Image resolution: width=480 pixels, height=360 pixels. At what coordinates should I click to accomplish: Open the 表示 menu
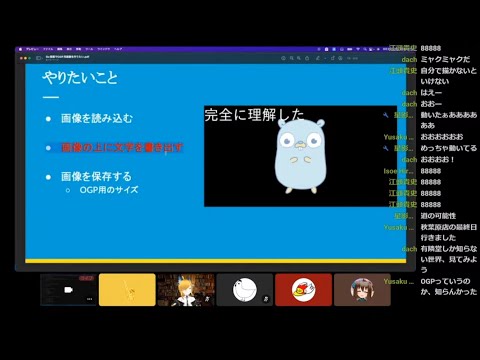point(69,49)
